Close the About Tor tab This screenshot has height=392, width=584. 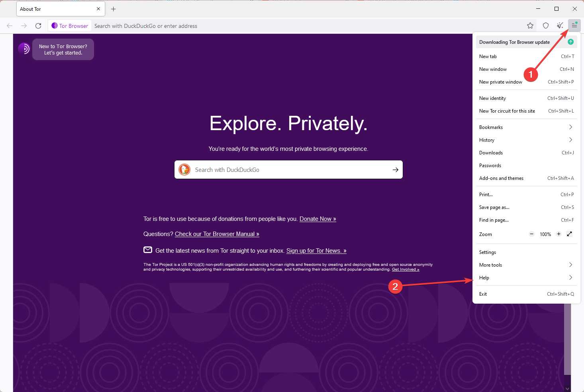coord(98,9)
